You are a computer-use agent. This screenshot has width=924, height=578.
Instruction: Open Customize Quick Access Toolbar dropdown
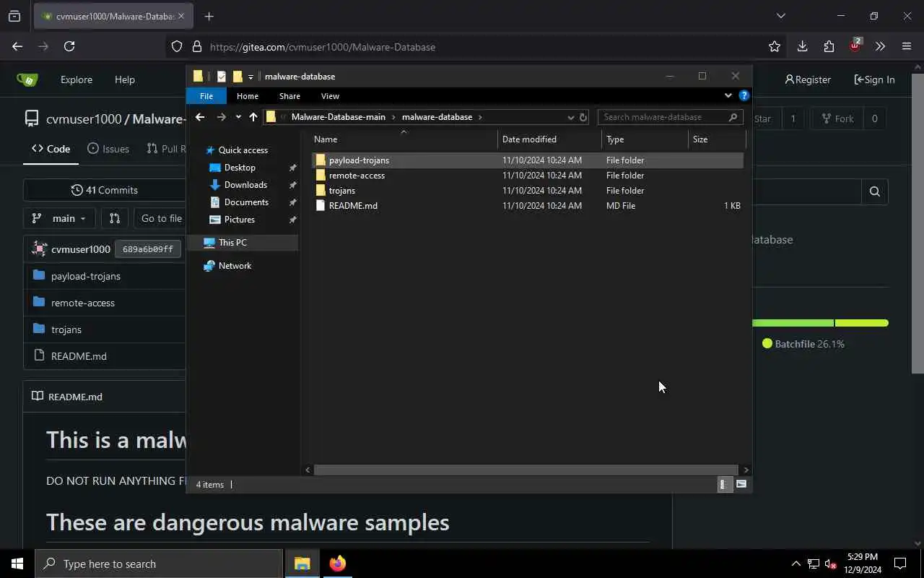pos(250,77)
